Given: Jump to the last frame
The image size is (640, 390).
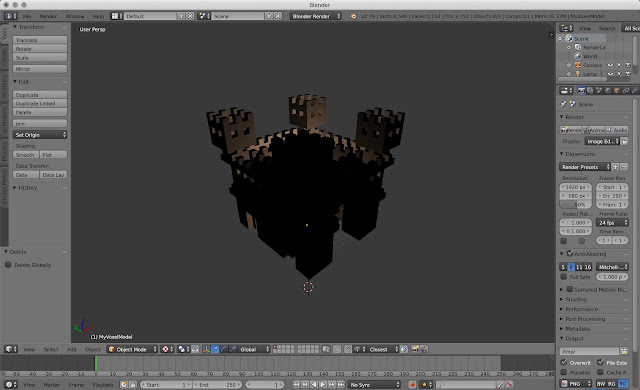Looking at the screenshot, I should [x=341, y=384].
